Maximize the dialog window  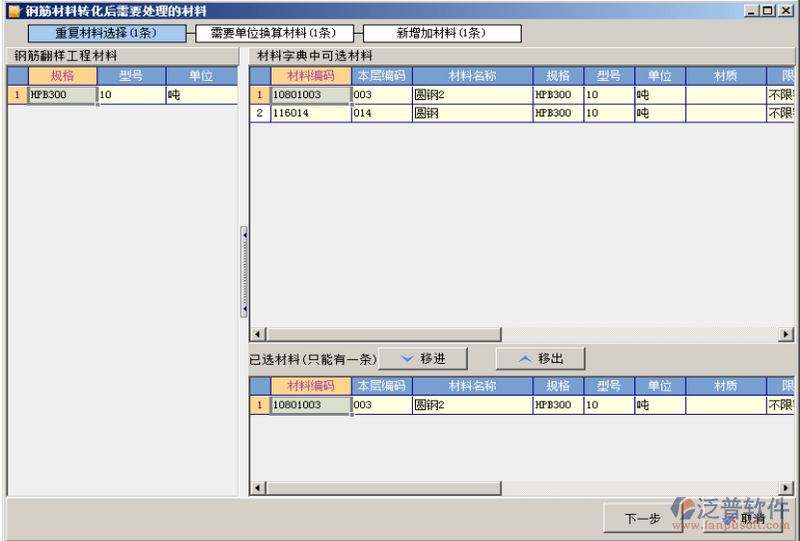767,11
